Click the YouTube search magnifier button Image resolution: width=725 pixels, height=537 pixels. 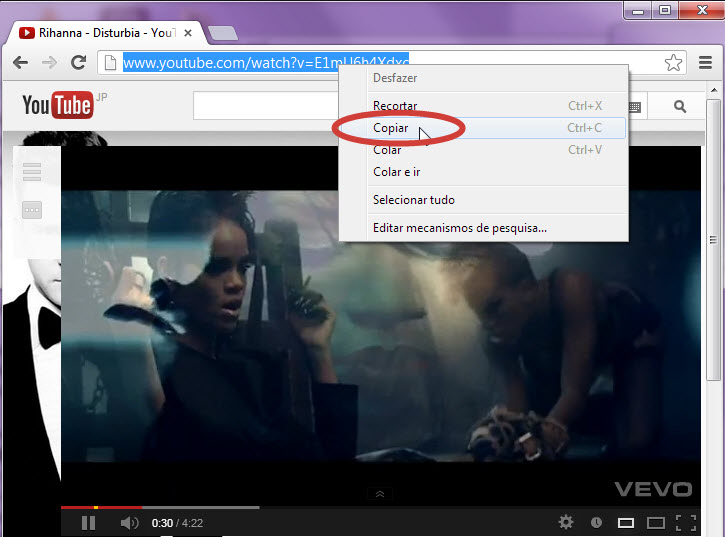coord(680,106)
